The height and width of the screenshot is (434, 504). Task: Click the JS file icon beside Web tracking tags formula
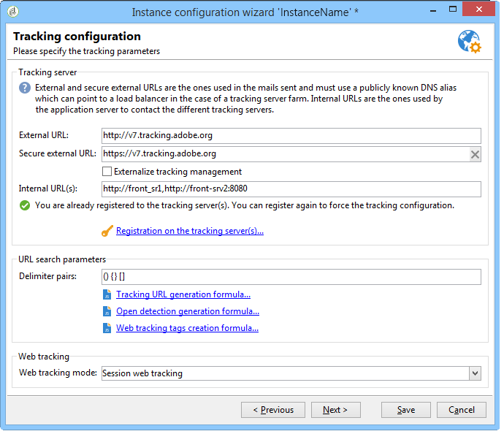tap(107, 328)
